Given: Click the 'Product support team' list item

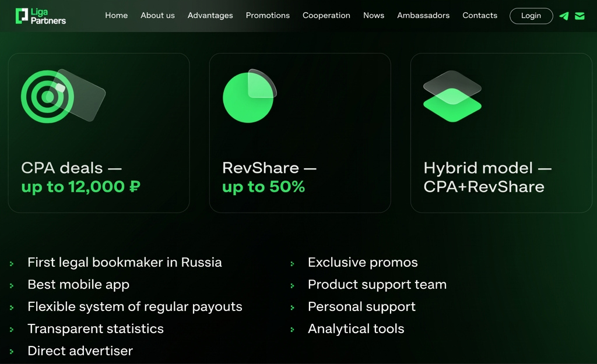Looking at the screenshot, I should (x=377, y=285).
